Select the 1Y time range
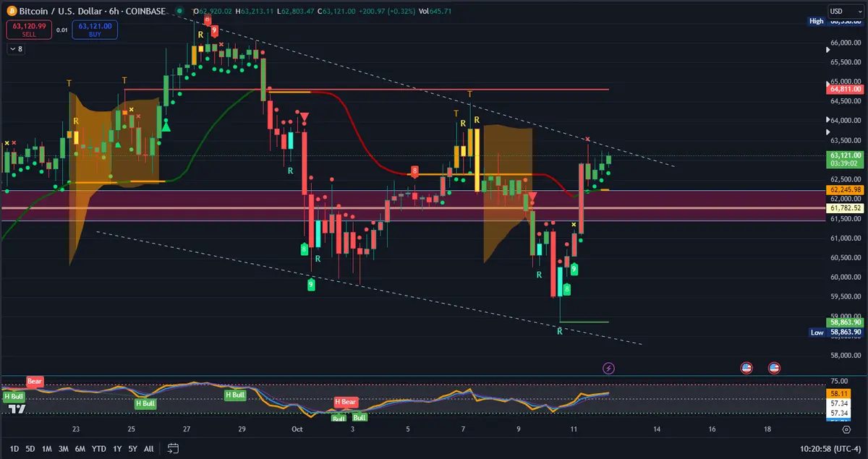Screen dimensions: 868x459 (x=117, y=449)
